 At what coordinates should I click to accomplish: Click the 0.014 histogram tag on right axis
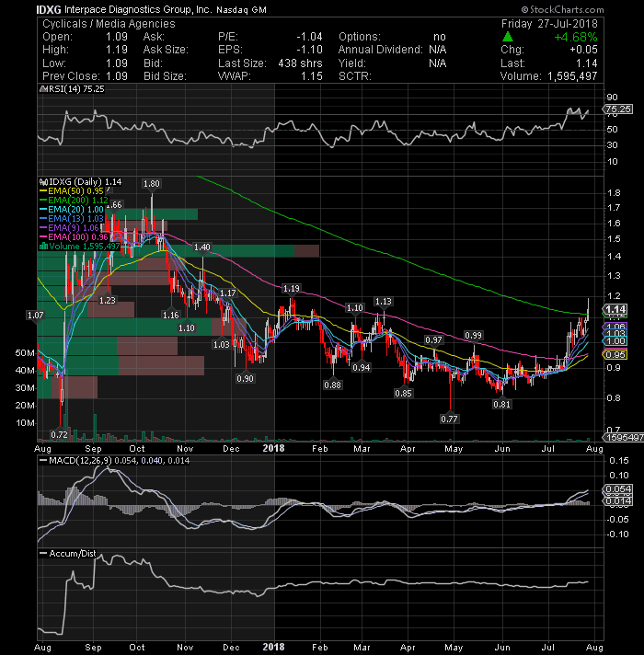[618, 500]
